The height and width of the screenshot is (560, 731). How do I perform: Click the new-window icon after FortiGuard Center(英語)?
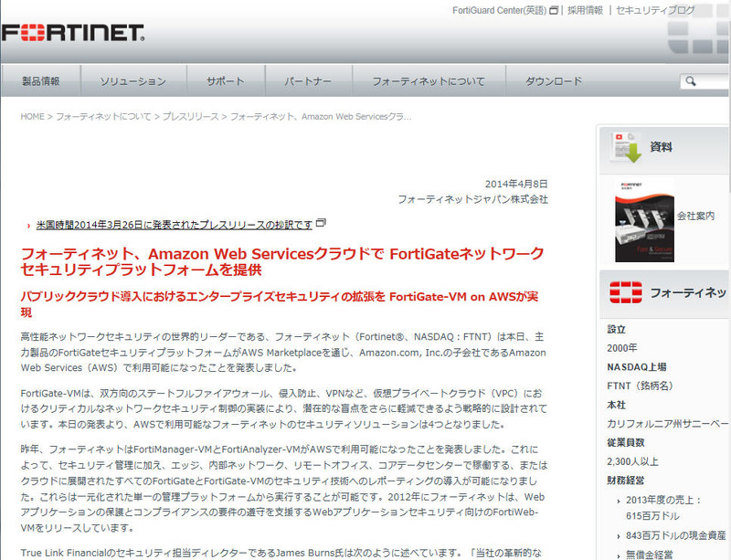(554, 11)
